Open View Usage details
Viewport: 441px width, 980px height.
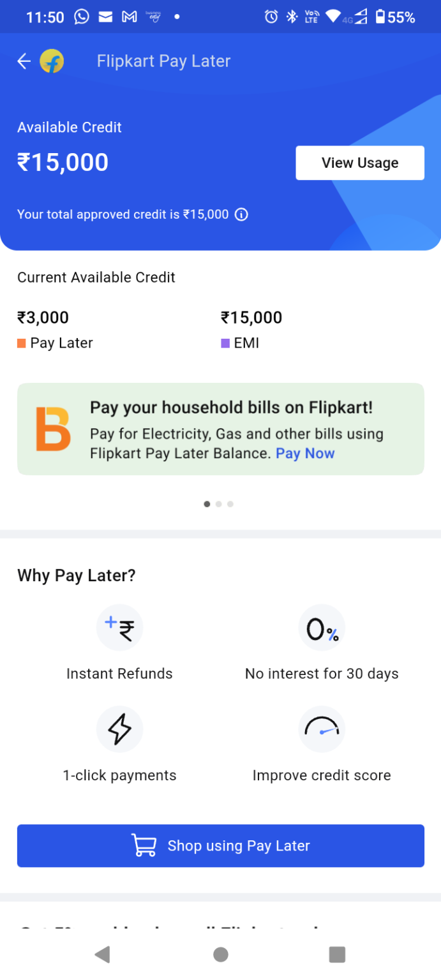tap(359, 163)
